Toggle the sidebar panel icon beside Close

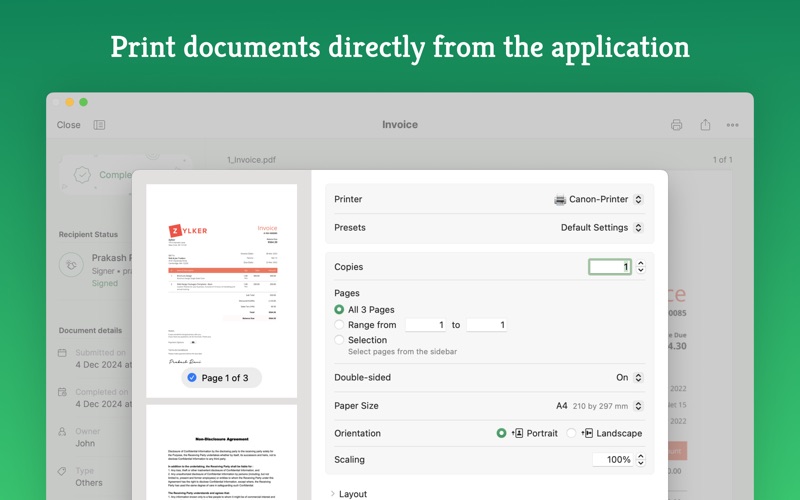(99, 125)
